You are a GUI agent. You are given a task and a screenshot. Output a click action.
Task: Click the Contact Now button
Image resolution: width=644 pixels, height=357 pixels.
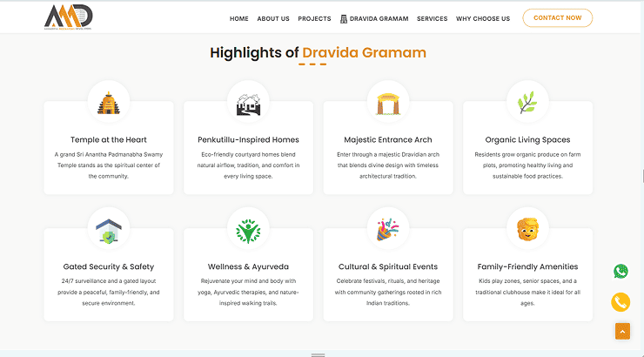pos(557,18)
